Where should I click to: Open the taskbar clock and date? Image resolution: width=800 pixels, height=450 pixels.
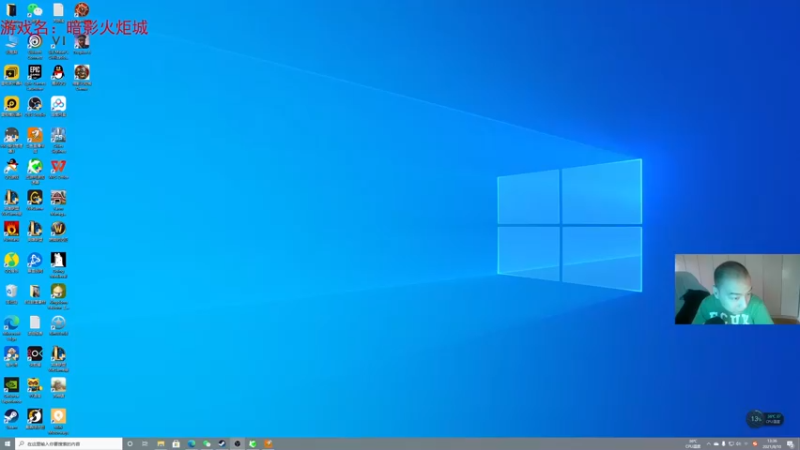tap(772, 444)
